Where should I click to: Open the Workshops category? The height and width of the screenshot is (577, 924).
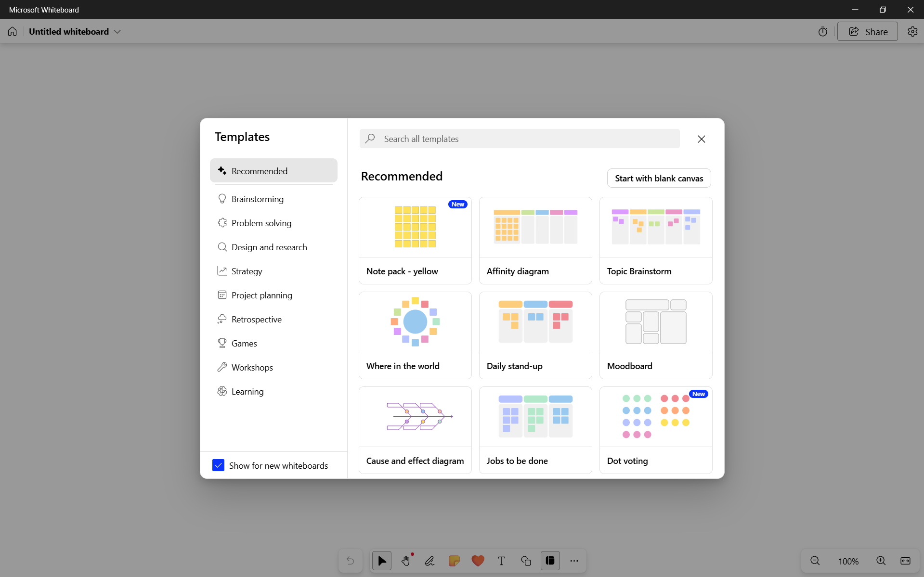click(273, 367)
